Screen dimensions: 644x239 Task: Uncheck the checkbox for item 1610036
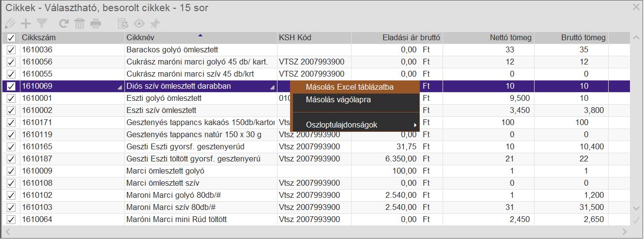pyautogui.click(x=11, y=50)
